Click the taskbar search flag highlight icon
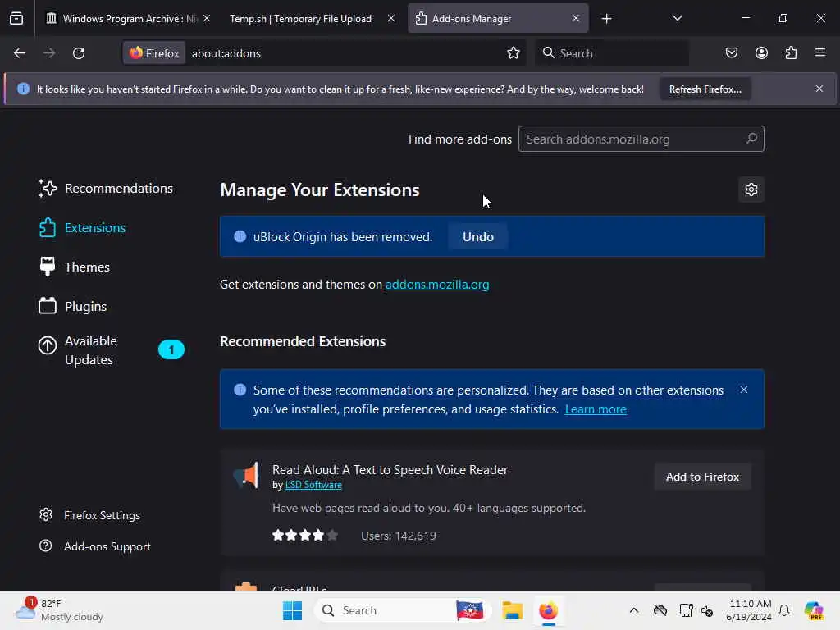Viewport: 840px width, 630px height. (470, 610)
